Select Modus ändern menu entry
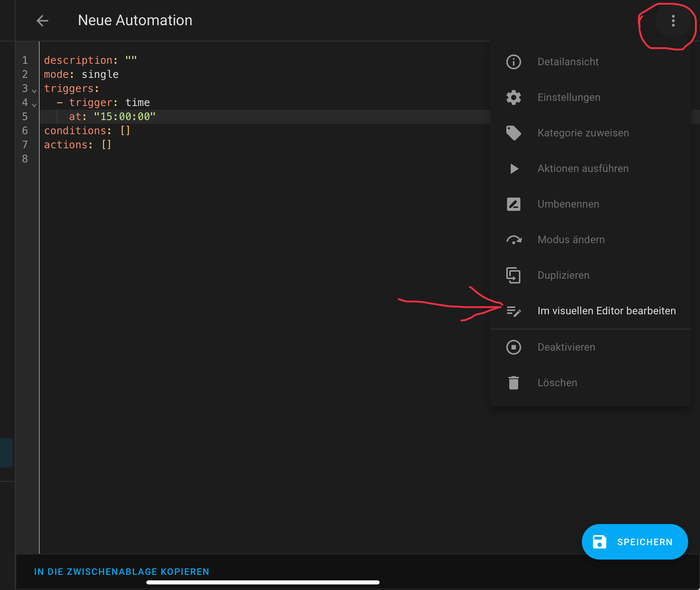Image resolution: width=700 pixels, height=590 pixels. [571, 240]
